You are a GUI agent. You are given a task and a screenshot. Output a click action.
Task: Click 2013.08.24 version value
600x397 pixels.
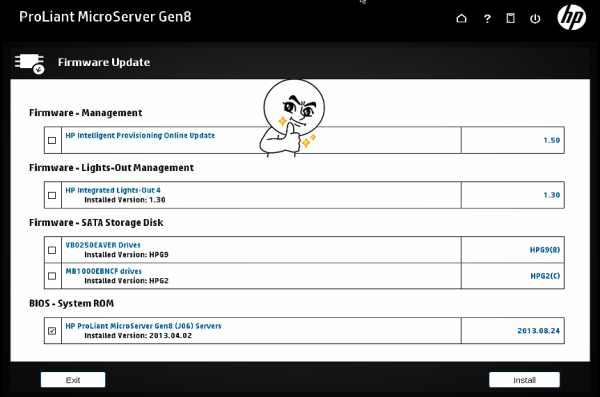click(539, 331)
